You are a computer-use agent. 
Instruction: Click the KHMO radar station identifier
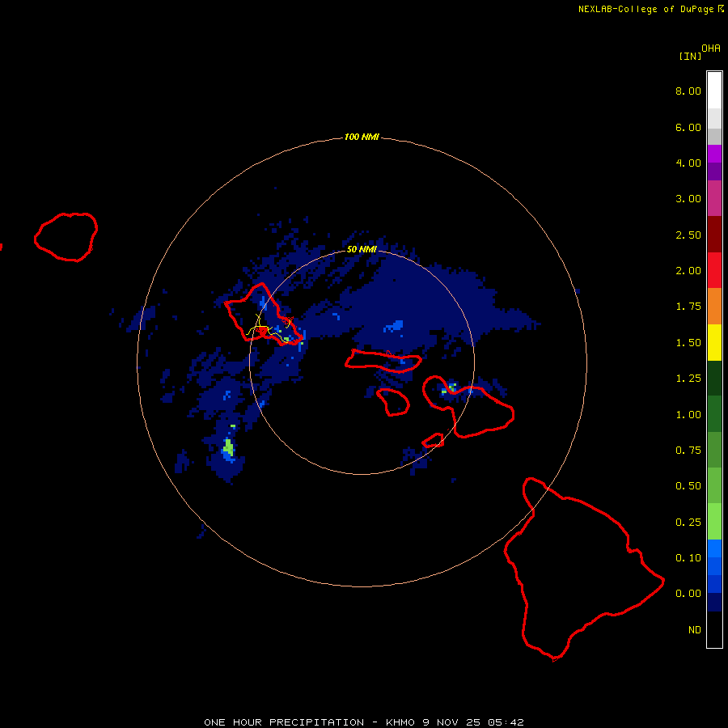pyautogui.click(x=401, y=722)
